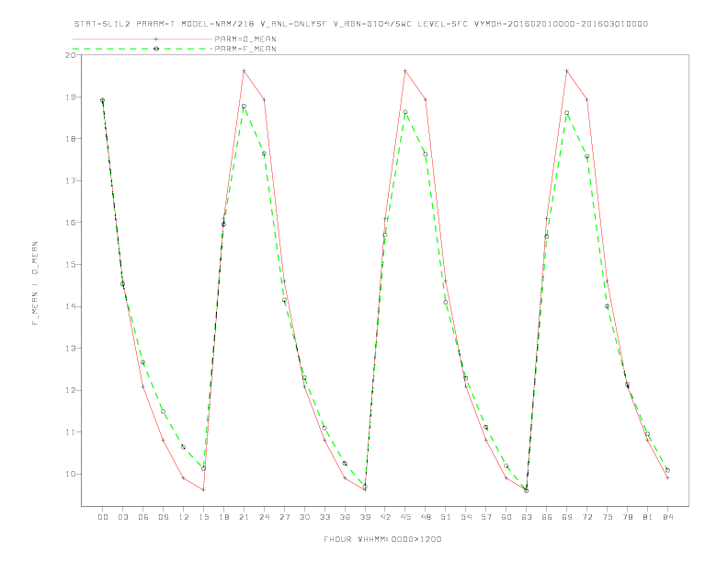Select the green dashed line legend sample
Screen dimensions: 728x563
click(x=142, y=49)
